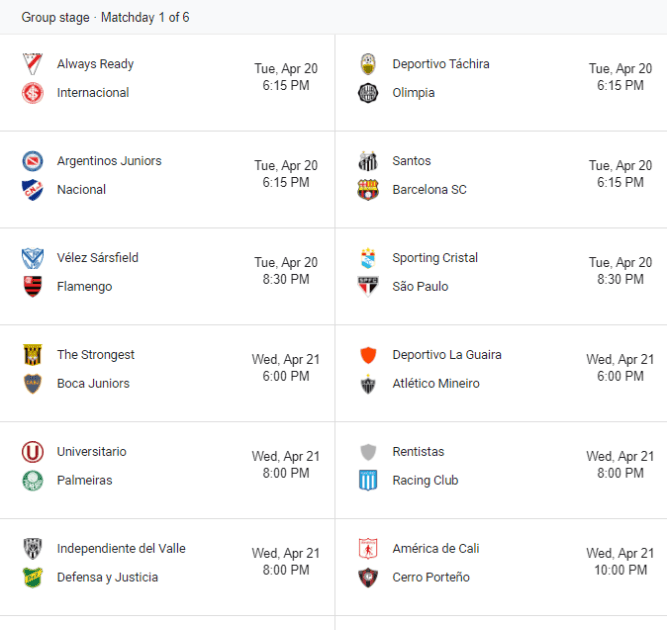This screenshot has height=630, width=667.
Task: Select the Independiente del Valle team name
Action: click(121, 549)
